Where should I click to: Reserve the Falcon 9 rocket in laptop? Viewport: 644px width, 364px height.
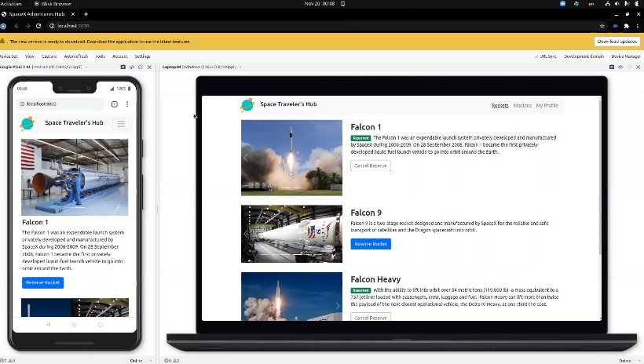coord(371,244)
